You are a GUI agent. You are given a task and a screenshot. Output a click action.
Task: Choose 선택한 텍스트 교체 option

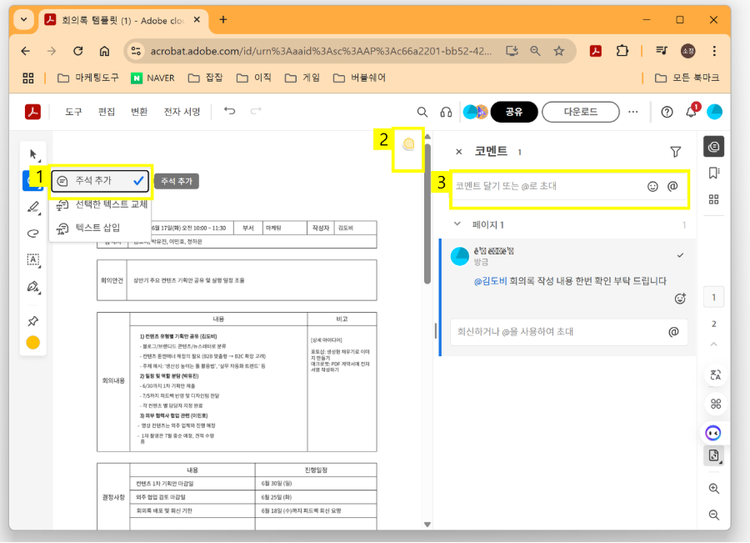click(x=101, y=204)
